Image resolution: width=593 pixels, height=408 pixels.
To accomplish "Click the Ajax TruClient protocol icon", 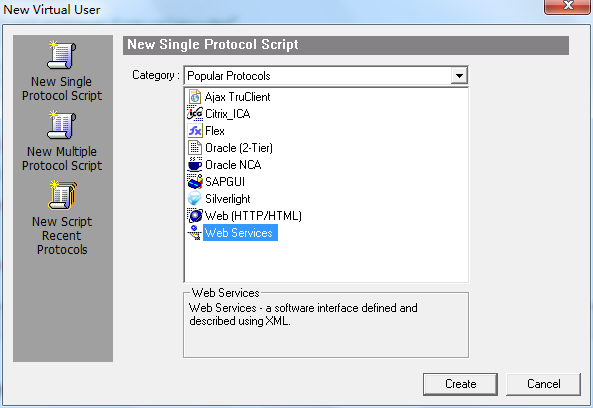I will (x=195, y=97).
